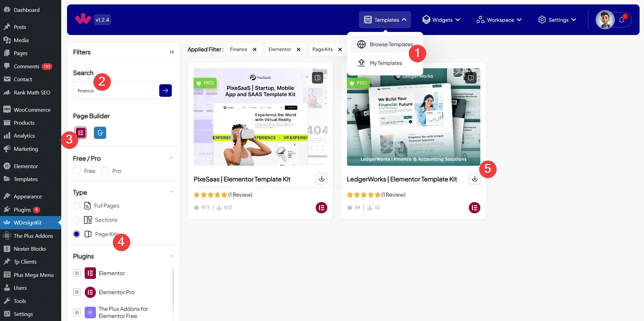Viewport: 644px width, 321px height.
Task: Click the search arrow submit button
Action: coord(165,91)
